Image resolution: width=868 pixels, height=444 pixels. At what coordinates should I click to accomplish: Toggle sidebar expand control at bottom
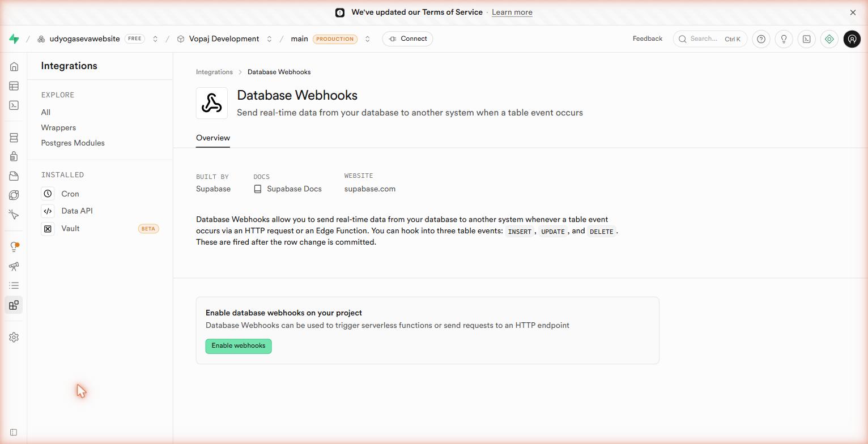(x=14, y=433)
